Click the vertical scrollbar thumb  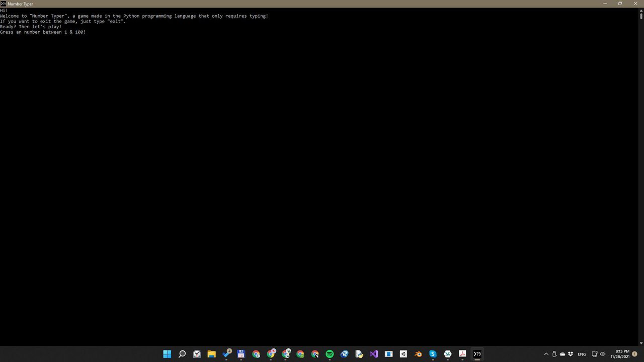point(641,16)
